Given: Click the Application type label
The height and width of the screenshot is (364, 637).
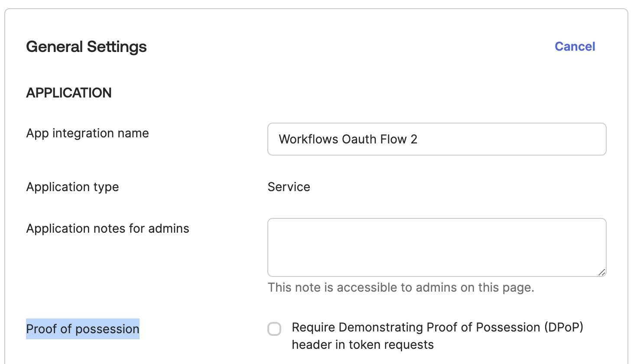Looking at the screenshot, I should [x=72, y=187].
